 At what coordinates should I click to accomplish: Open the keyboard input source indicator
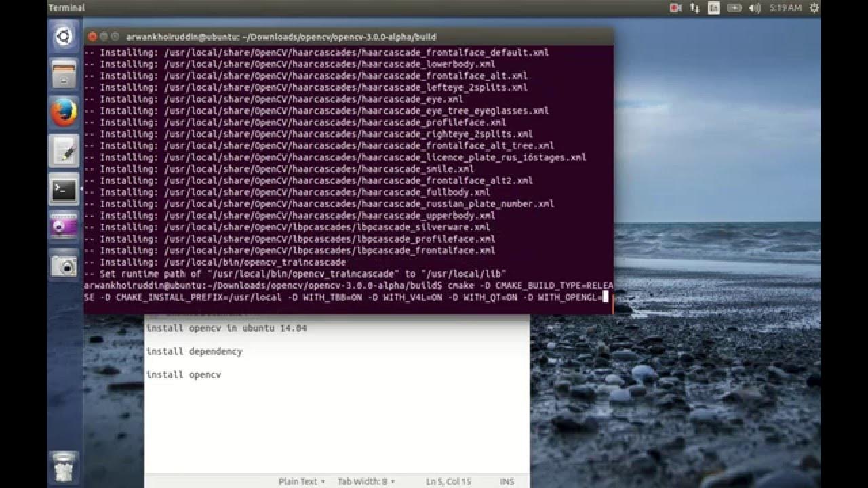click(713, 7)
